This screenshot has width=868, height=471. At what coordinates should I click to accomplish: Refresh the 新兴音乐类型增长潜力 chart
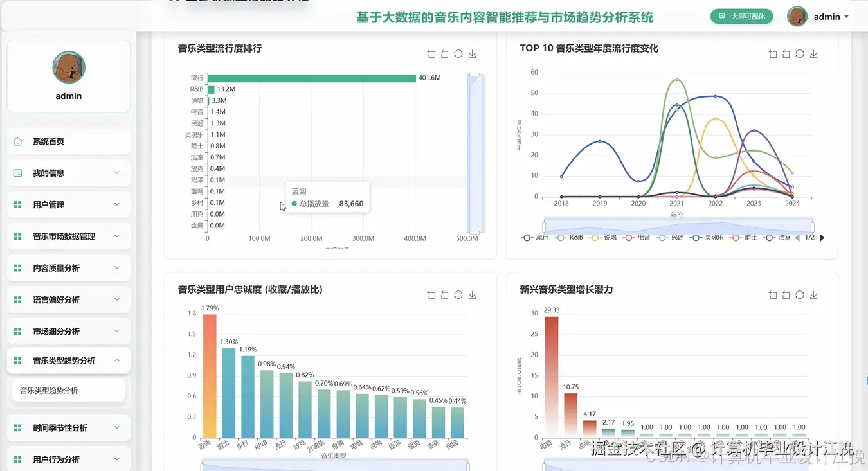[800, 295]
